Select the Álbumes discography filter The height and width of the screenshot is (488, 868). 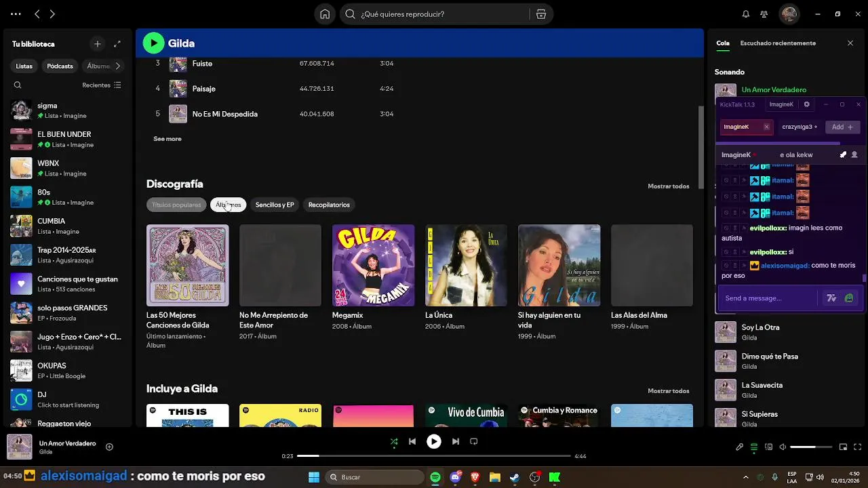click(228, 205)
